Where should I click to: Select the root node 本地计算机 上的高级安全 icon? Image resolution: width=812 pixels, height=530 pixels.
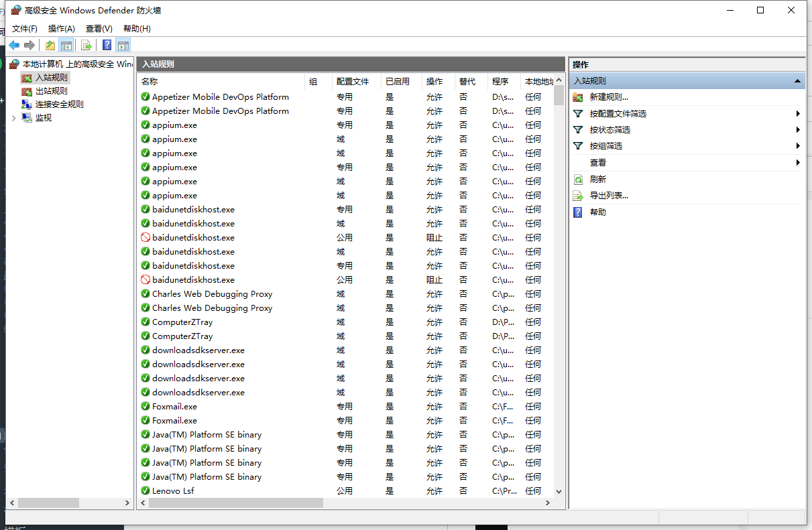click(x=14, y=64)
